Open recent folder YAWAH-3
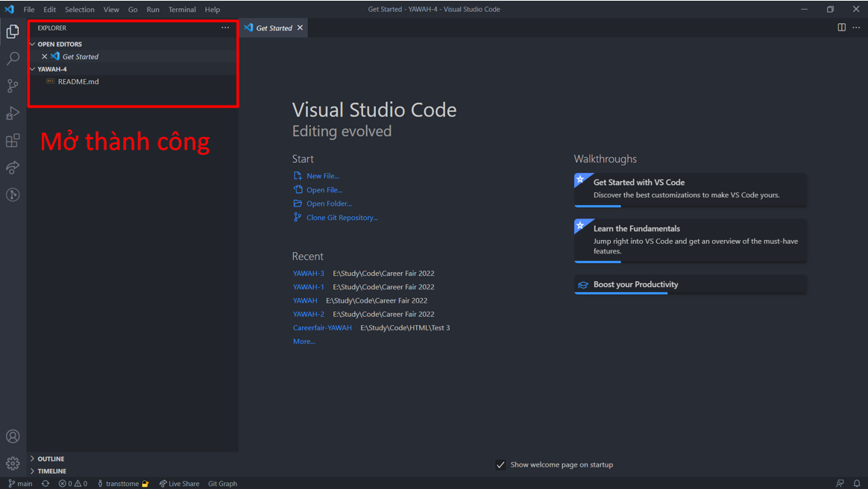The image size is (868, 489). pos(308,274)
